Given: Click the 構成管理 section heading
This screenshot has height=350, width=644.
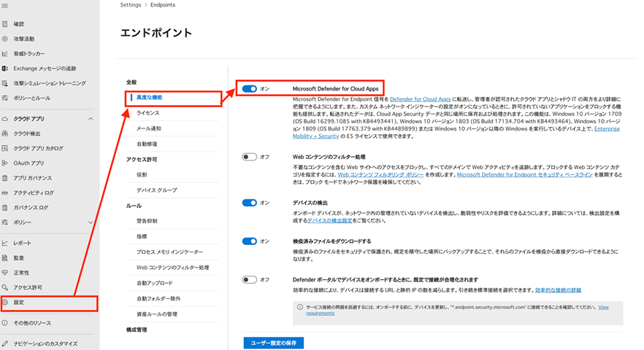Looking at the screenshot, I should coord(137,330).
